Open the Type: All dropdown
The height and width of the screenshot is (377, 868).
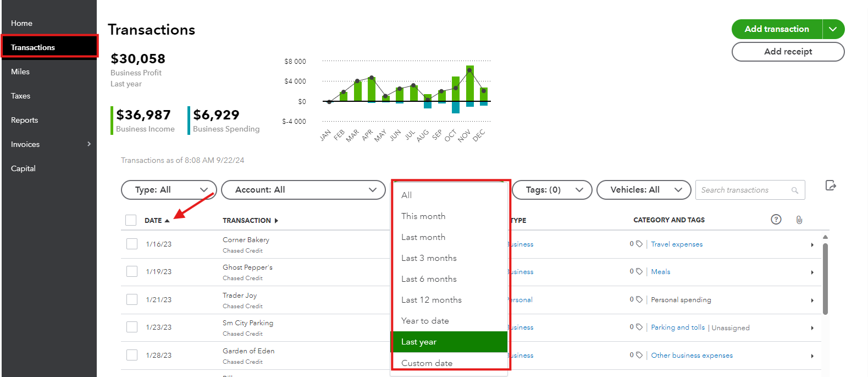(169, 190)
